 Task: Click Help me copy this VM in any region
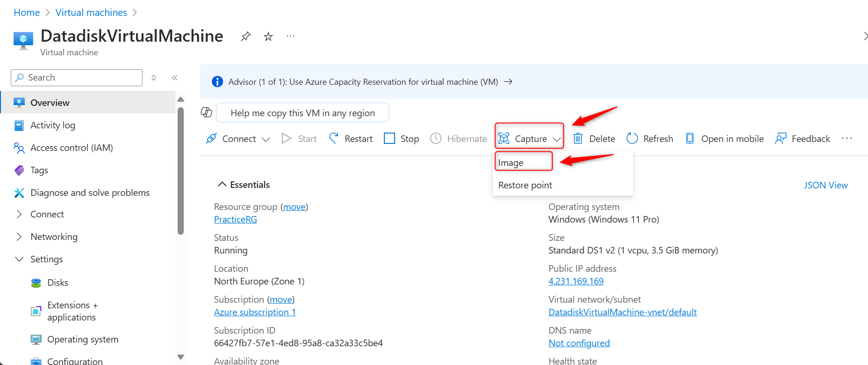coord(303,112)
